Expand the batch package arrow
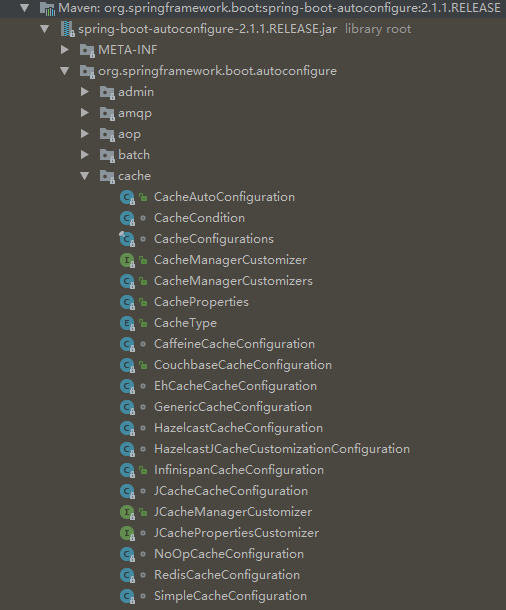The width and height of the screenshot is (506, 610). 84,155
